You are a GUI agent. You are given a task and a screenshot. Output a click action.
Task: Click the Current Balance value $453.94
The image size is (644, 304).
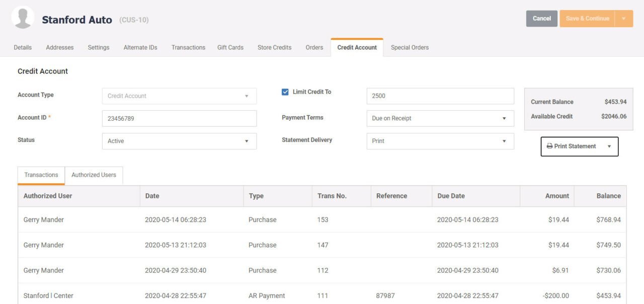(x=615, y=102)
